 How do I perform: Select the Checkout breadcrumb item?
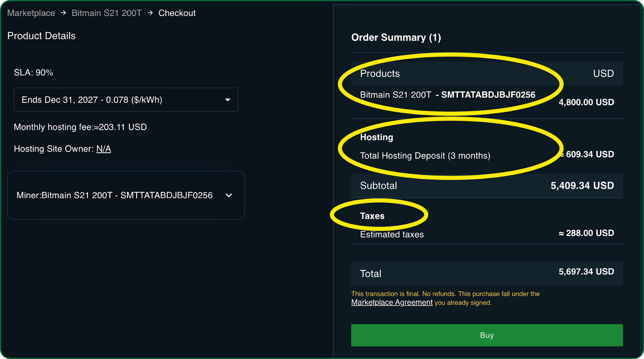point(177,13)
